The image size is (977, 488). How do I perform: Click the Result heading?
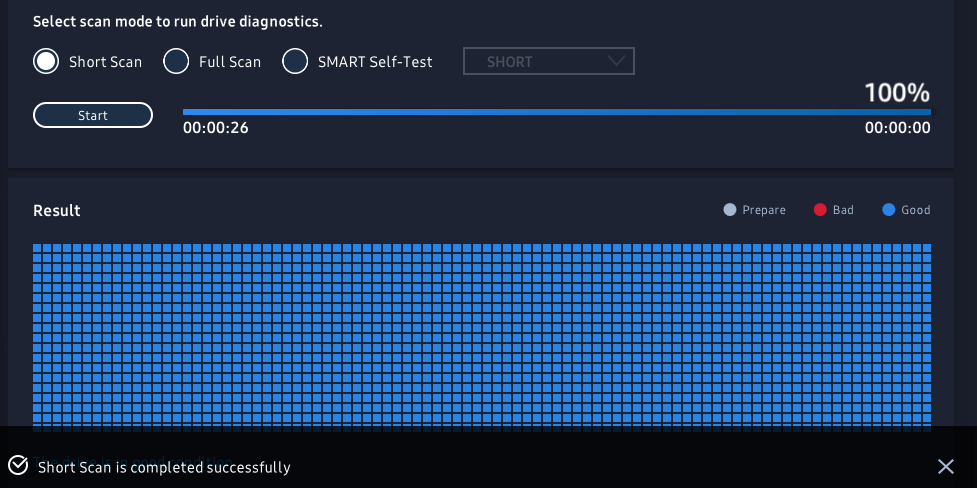tap(57, 211)
